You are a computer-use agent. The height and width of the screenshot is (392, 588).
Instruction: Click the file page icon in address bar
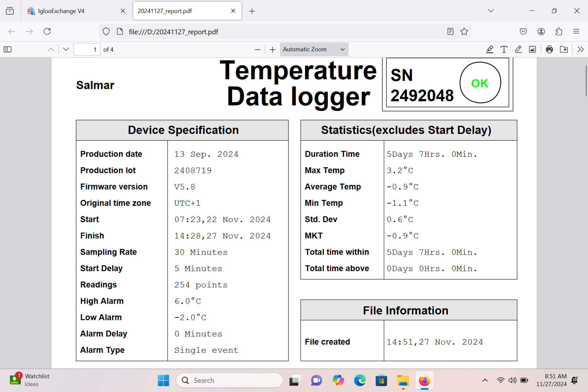coord(120,31)
